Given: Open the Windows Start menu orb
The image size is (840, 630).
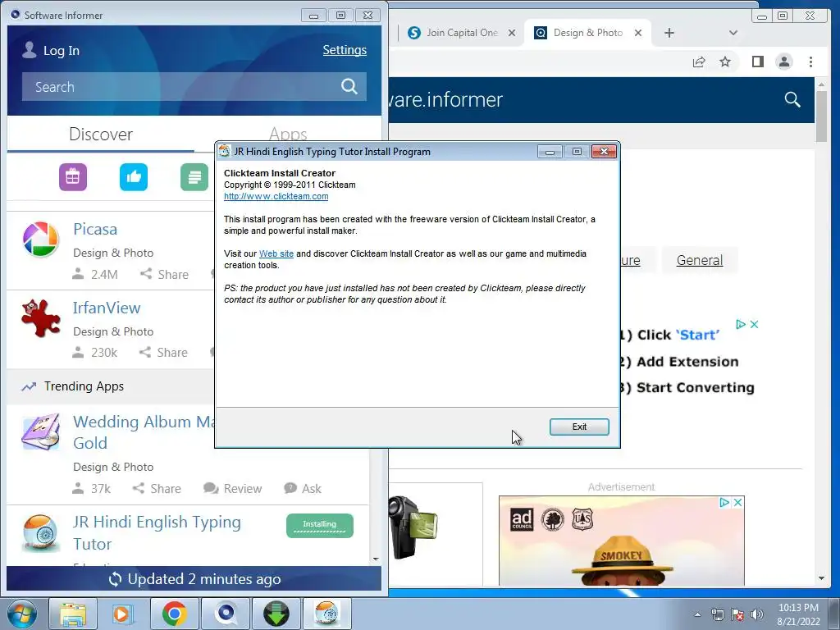Looking at the screenshot, I should pyautogui.click(x=22, y=614).
